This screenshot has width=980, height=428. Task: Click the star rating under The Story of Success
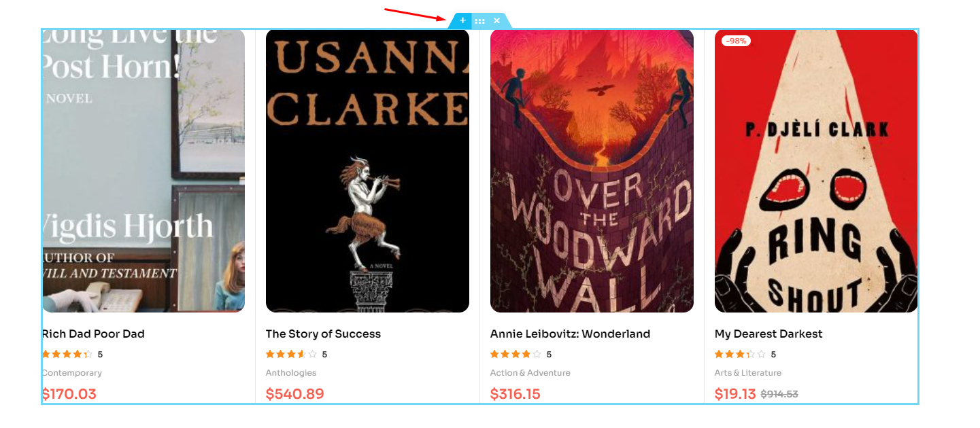point(291,354)
